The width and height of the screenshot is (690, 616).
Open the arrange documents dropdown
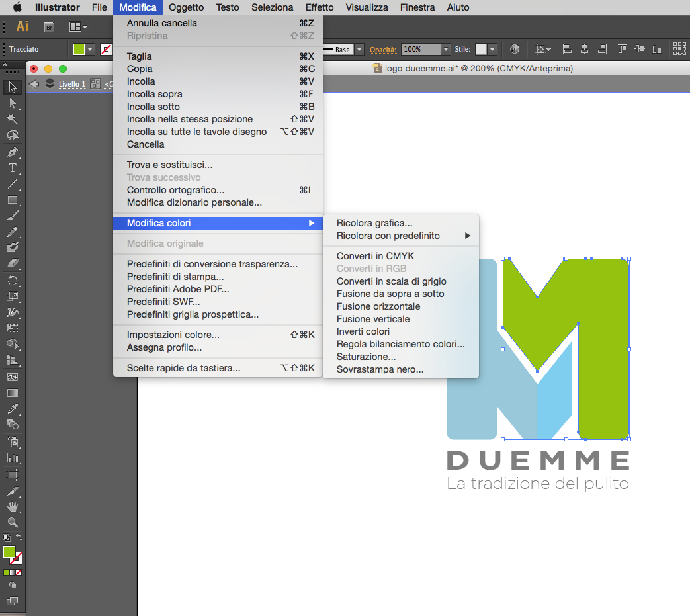tap(78, 27)
